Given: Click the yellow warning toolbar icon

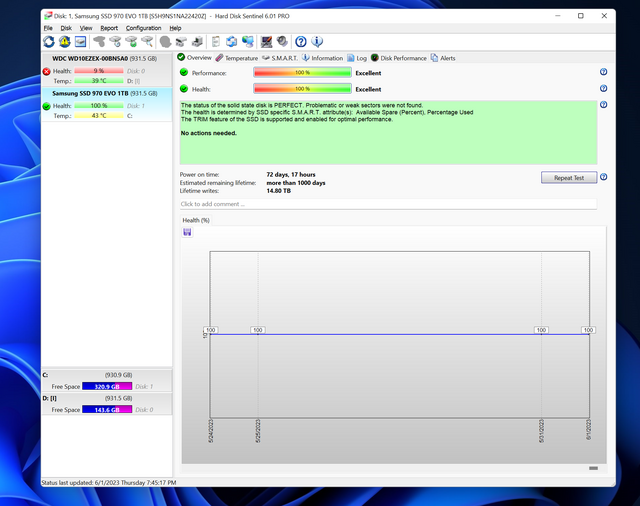Looking at the screenshot, I should (x=64, y=41).
